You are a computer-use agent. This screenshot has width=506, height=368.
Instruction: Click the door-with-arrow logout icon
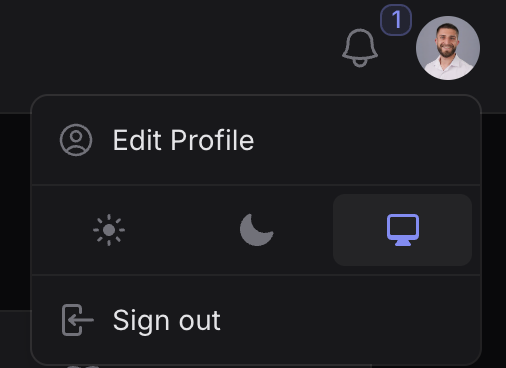[x=78, y=320]
